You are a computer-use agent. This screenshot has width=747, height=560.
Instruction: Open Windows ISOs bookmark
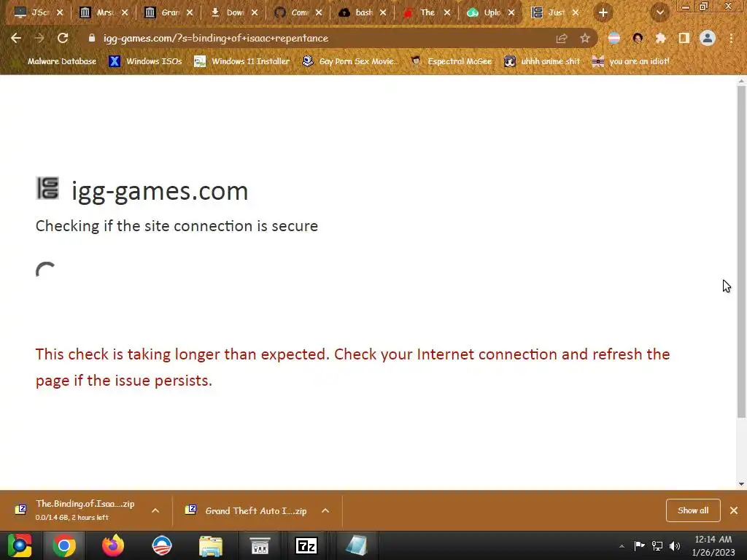pos(145,61)
